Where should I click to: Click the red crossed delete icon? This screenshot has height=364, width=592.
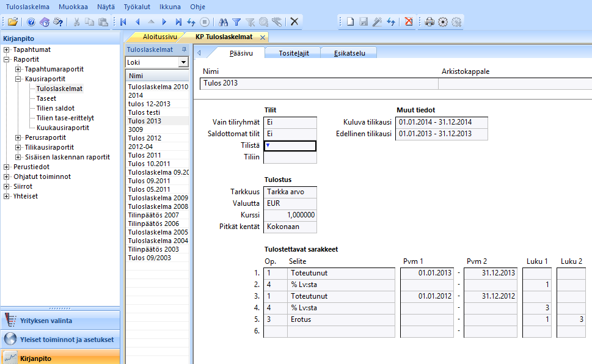click(x=409, y=21)
